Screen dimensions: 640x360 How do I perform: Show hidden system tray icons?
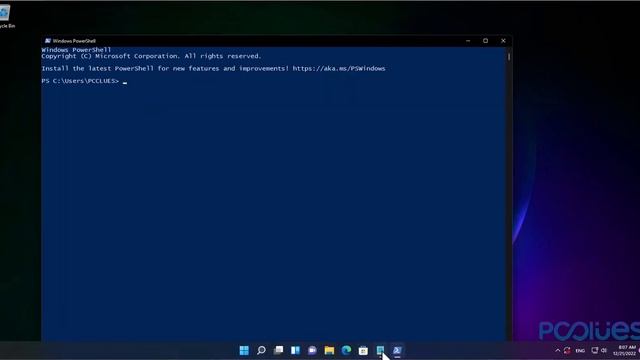[x=558, y=350]
